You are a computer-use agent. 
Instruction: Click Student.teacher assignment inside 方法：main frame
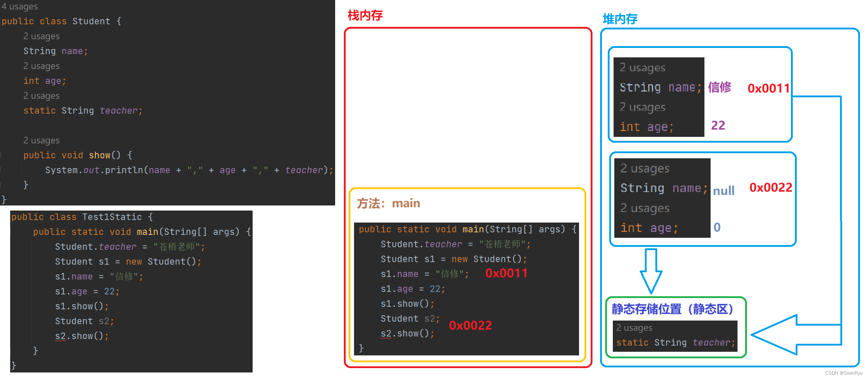coord(456,244)
